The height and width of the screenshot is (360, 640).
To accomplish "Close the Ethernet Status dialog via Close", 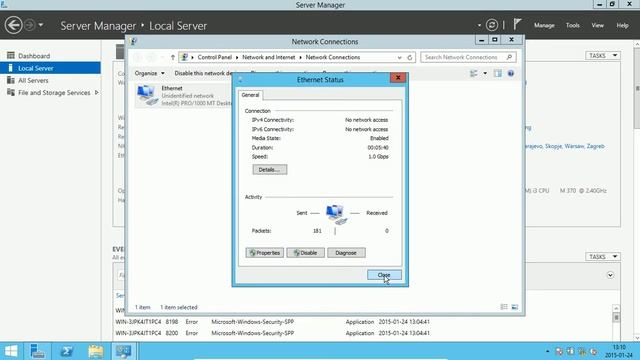I will 384,275.
